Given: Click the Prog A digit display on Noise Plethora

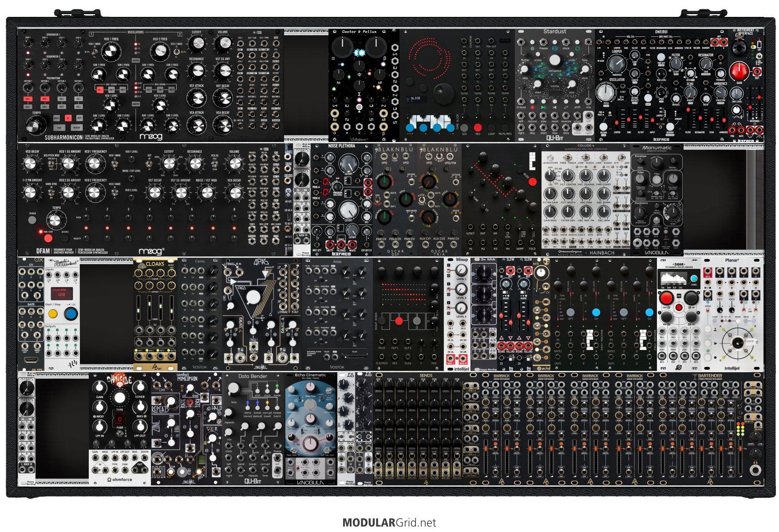Looking at the screenshot, I should (x=325, y=181).
